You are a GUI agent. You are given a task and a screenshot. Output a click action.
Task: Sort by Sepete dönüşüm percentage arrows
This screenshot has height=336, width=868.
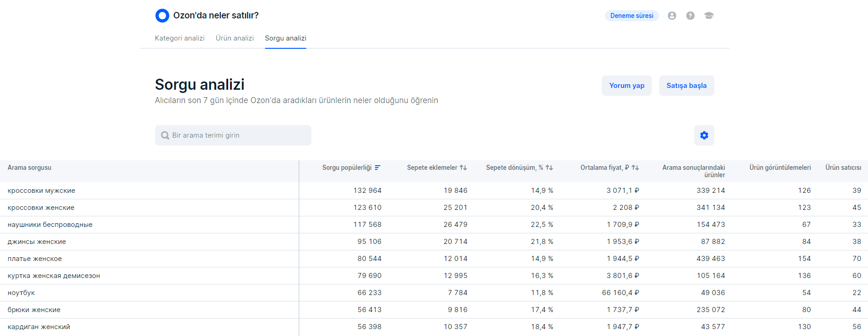click(x=549, y=168)
